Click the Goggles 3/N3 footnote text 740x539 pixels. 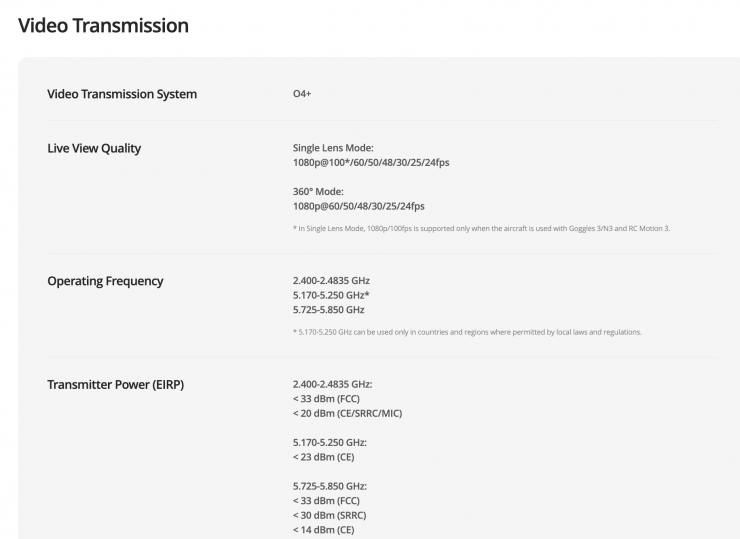tap(481, 228)
